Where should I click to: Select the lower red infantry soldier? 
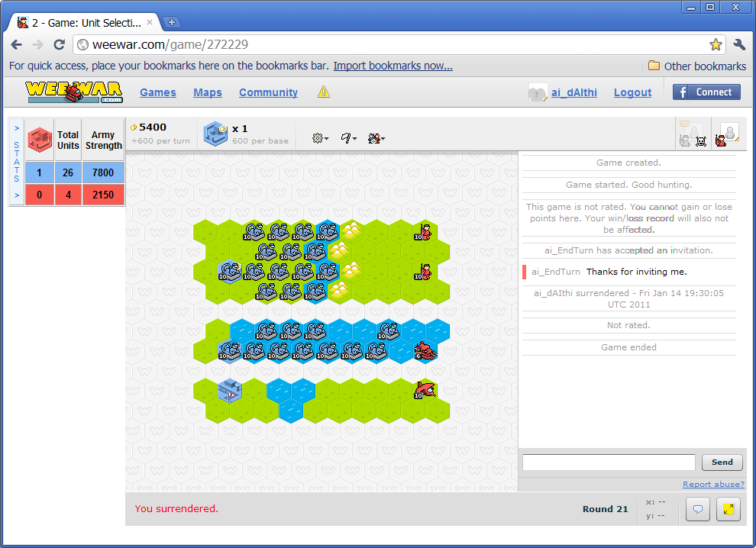point(425,272)
